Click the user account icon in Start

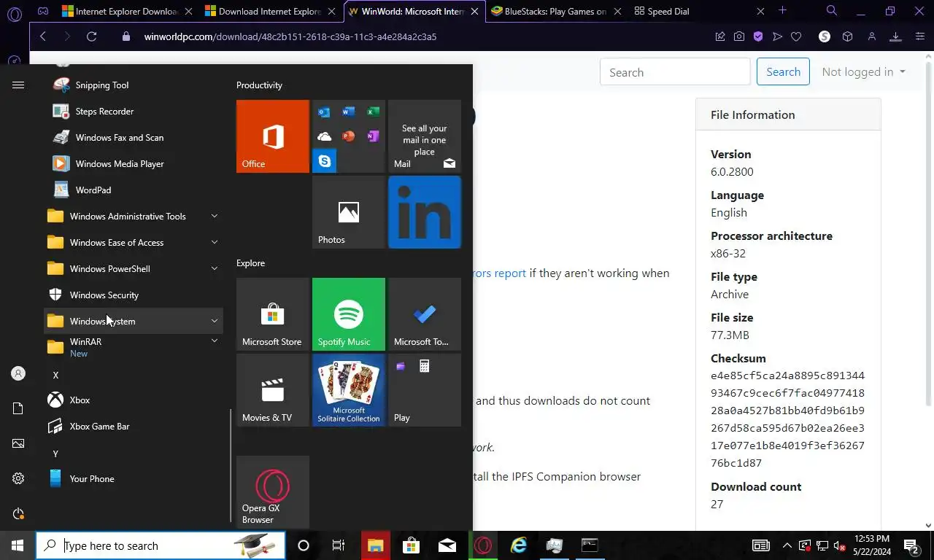click(x=18, y=373)
